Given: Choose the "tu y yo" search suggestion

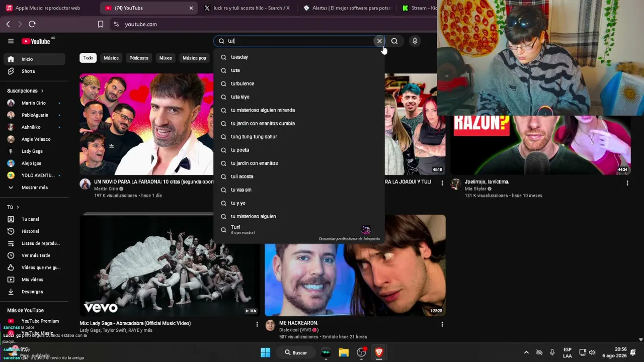Looking at the screenshot, I should tap(299, 203).
